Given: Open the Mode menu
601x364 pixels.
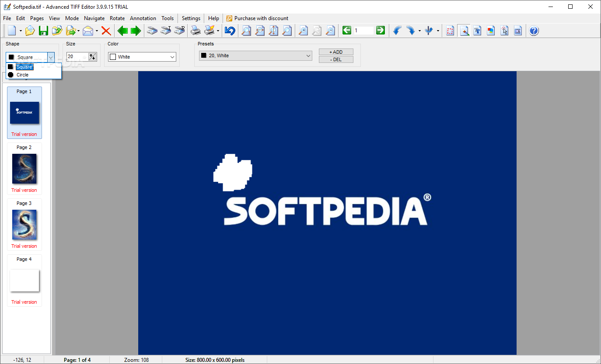Looking at the screenshot, I should (72, 18).
